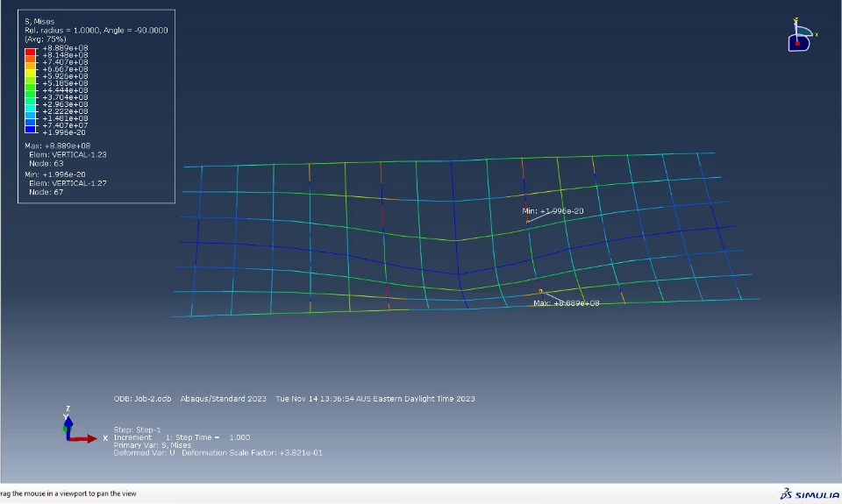Click the 'Tue Nov 14 13:36:54' timestamp
The height and width of the screenshot is (504, 842).
tap(315, 399)
